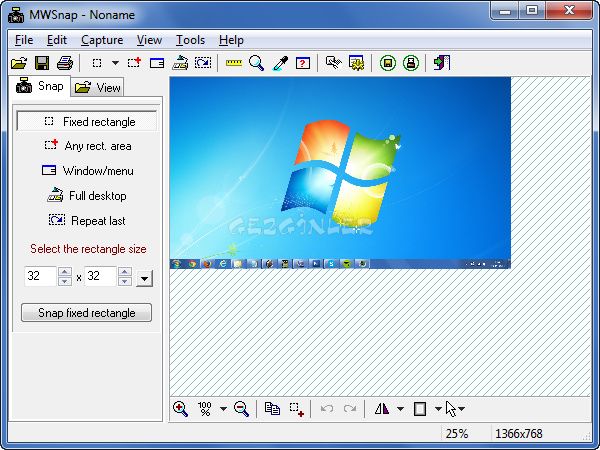The width and height of the screenshot is (600, 450).
Task: Click Full desktop capture option
Action: pyautogui.click(x=88, y=196)
